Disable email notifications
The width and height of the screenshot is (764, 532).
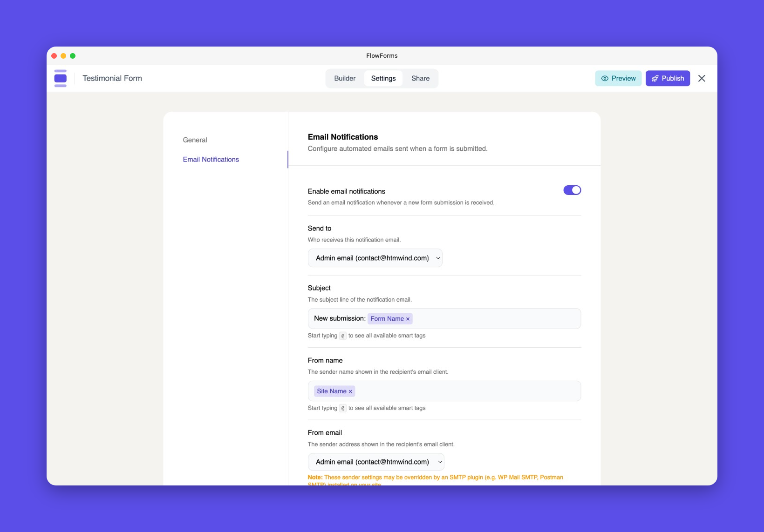[572, 190]
